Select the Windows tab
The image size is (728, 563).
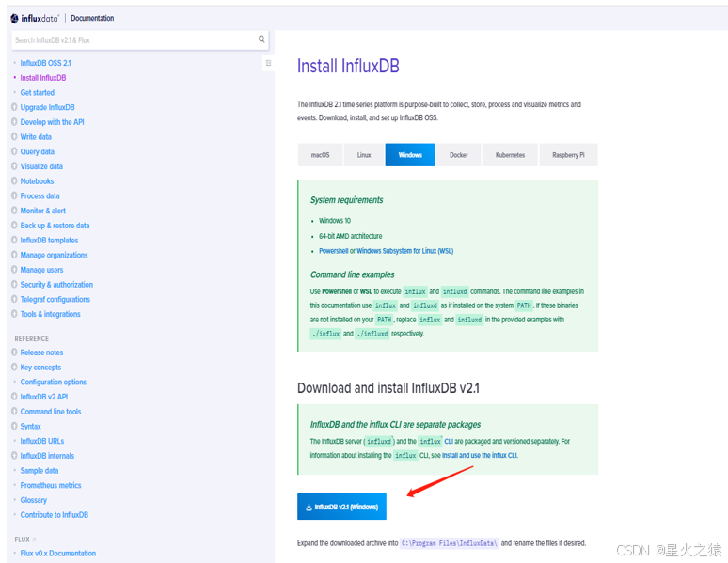[x=410, y=155]
